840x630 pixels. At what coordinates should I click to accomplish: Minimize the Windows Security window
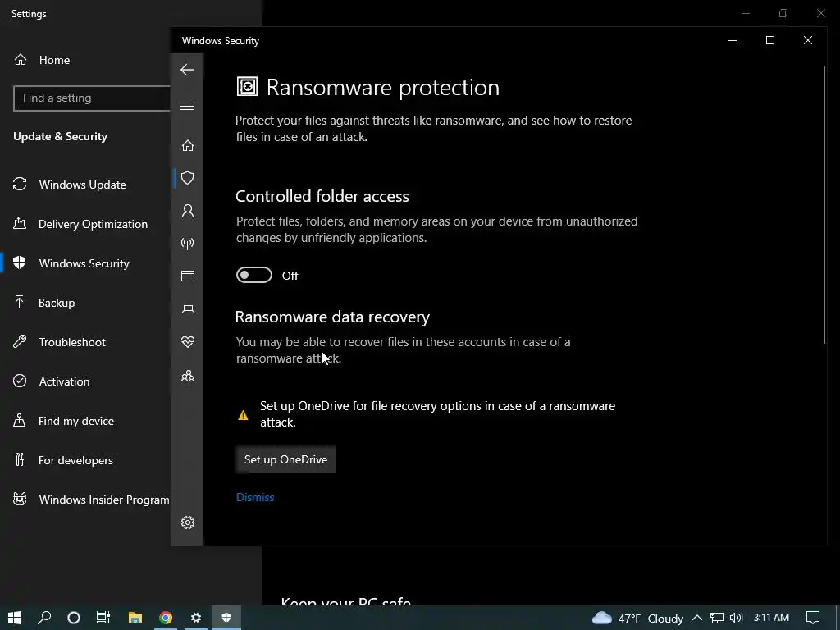733,40
